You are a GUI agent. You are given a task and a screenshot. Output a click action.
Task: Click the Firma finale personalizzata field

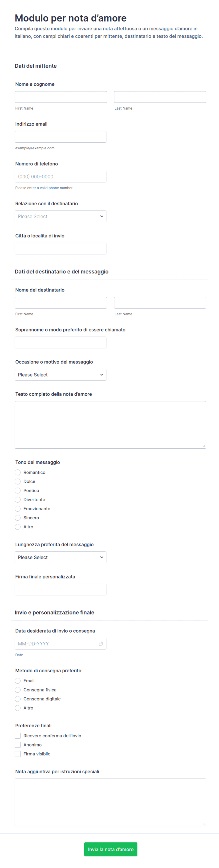pyautogui.click(x=61, y=590)
